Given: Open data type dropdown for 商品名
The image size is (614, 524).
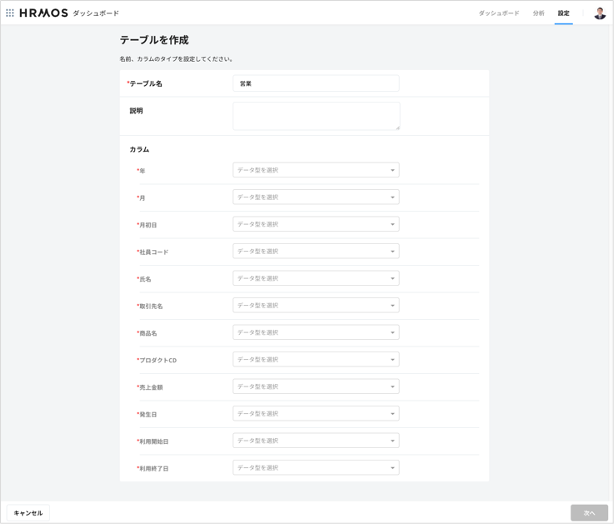Looking at the screenshot, I should pyautogui.click(x=315, y=332).
